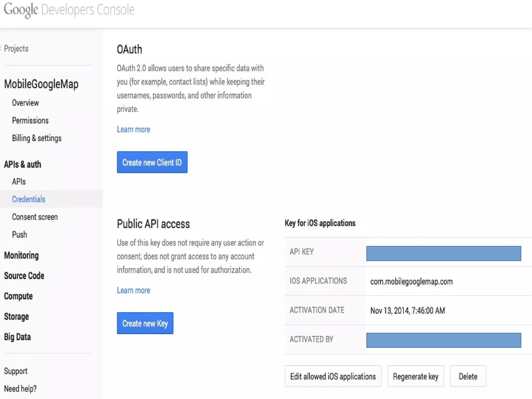Viewport: 532px width, 399px height.
Task: Click the ACTIVATED BY label cell
Action: [x=325, y=339]
